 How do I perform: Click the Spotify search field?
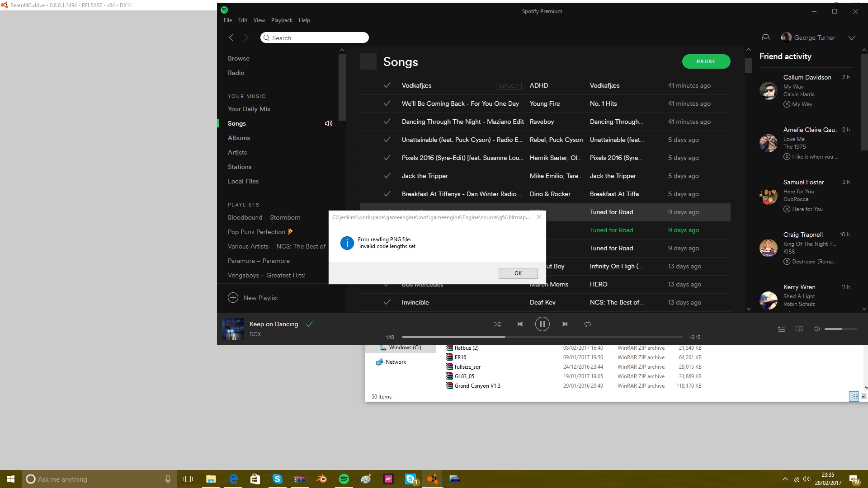[x=315, y=38]
